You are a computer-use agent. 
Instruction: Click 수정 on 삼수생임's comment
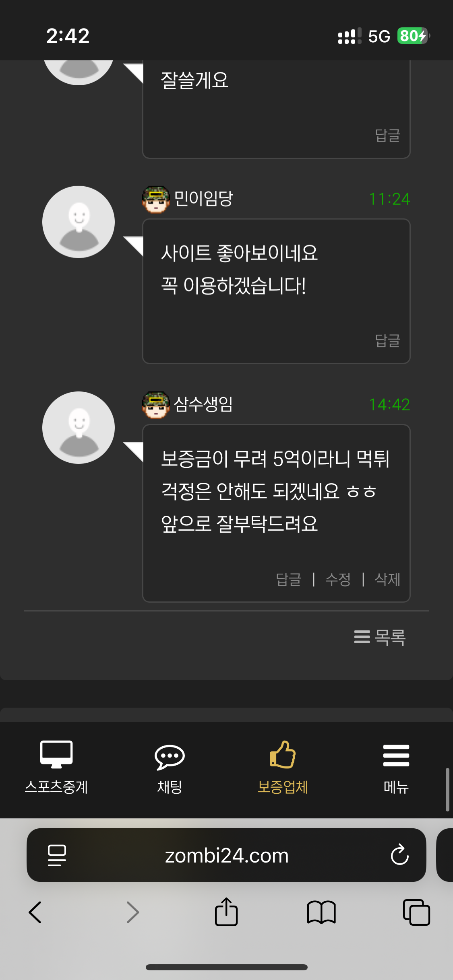pos(338,579)
